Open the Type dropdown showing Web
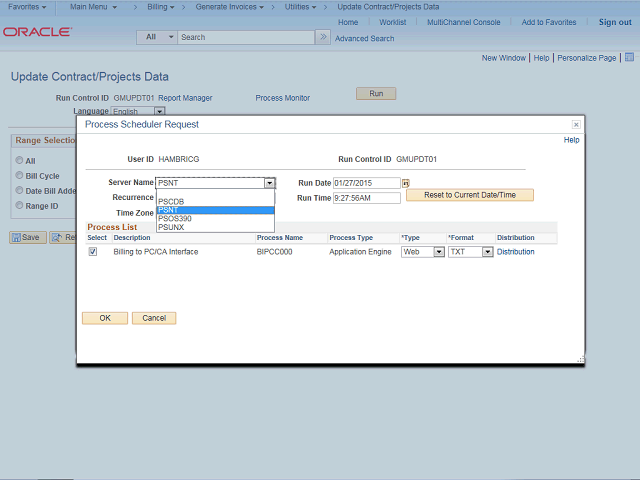640x480 pixels. point(422,252)
